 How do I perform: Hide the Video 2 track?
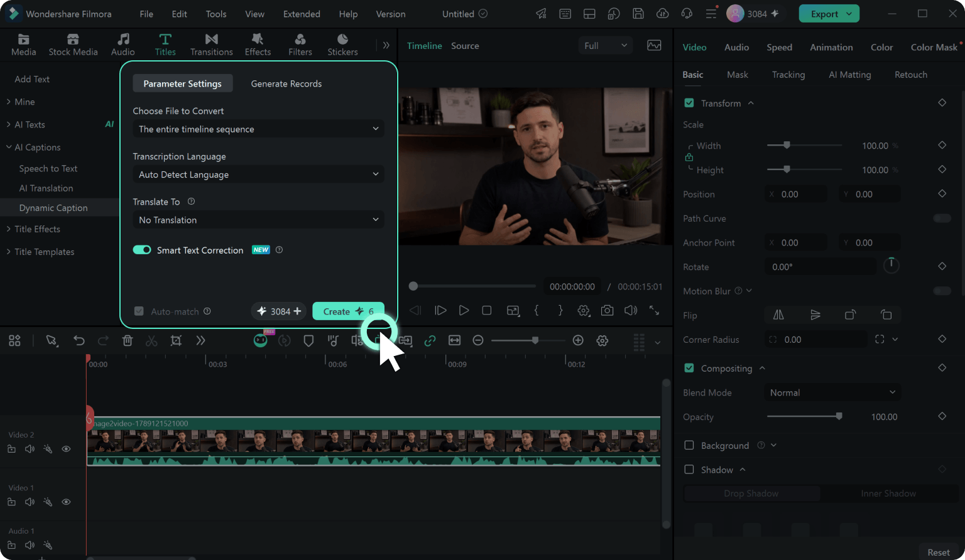click(x=66, y=449)
